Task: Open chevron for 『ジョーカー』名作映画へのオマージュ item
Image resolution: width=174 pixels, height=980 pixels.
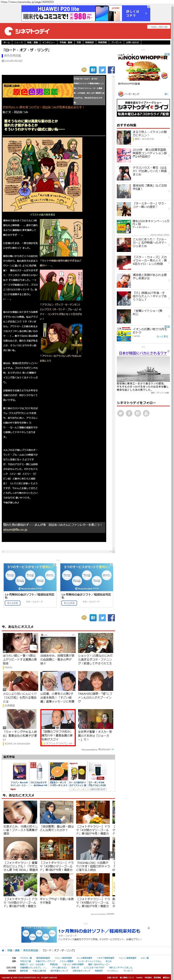Action: pyautogui.click(x=169, y=245)
